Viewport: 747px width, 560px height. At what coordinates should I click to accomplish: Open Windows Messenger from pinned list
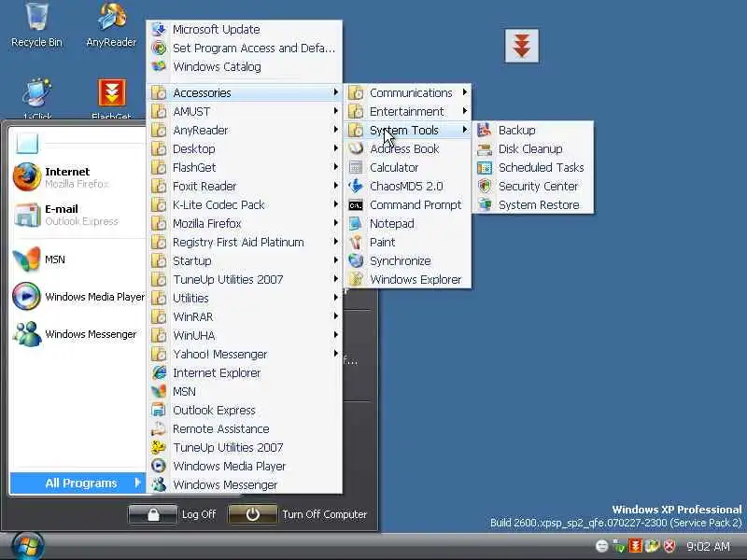tap(78, 334)
